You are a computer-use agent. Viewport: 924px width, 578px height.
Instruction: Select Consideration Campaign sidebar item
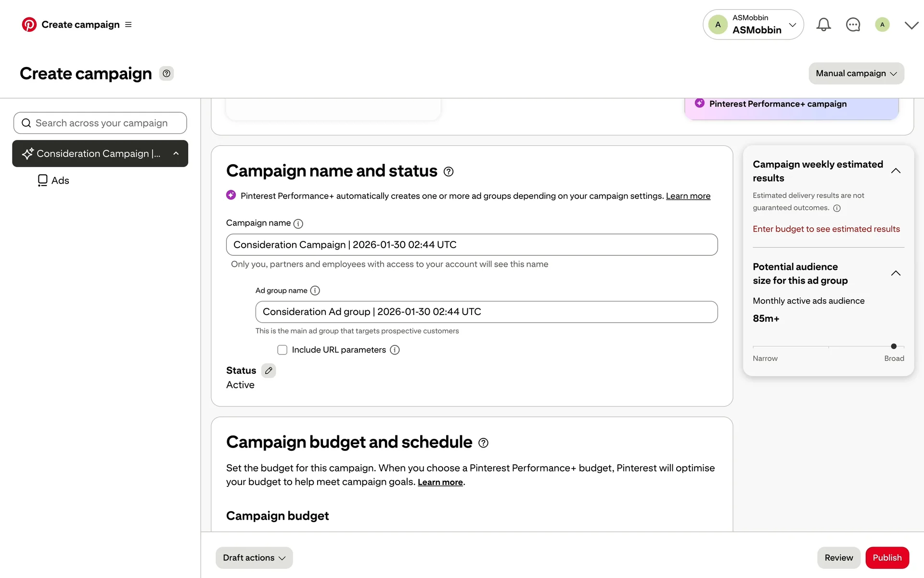point(100,154)
